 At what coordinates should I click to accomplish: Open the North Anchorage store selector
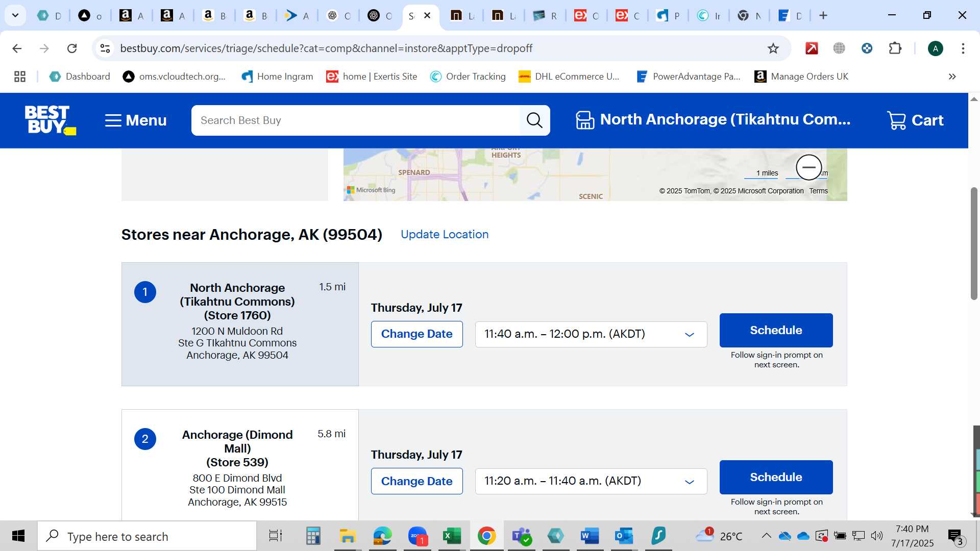(x=713, y=120)
